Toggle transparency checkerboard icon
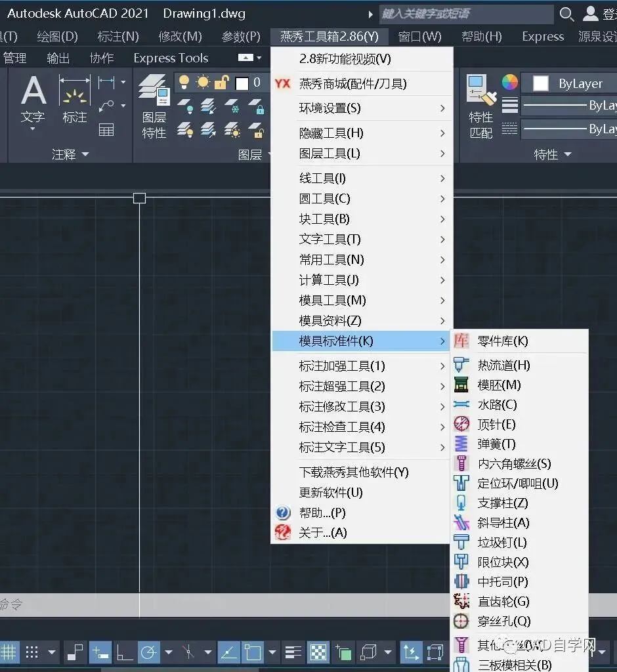 click(x=318, y=652)
